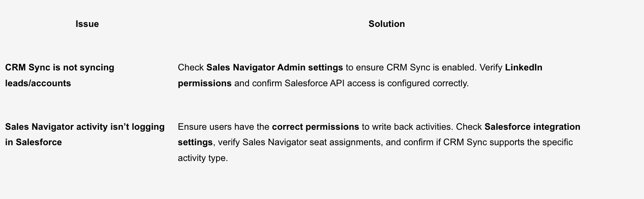Click the 'leads/accounts' issue text
Image resolution: width=644 pixels, height=199 pixels.
38,83
